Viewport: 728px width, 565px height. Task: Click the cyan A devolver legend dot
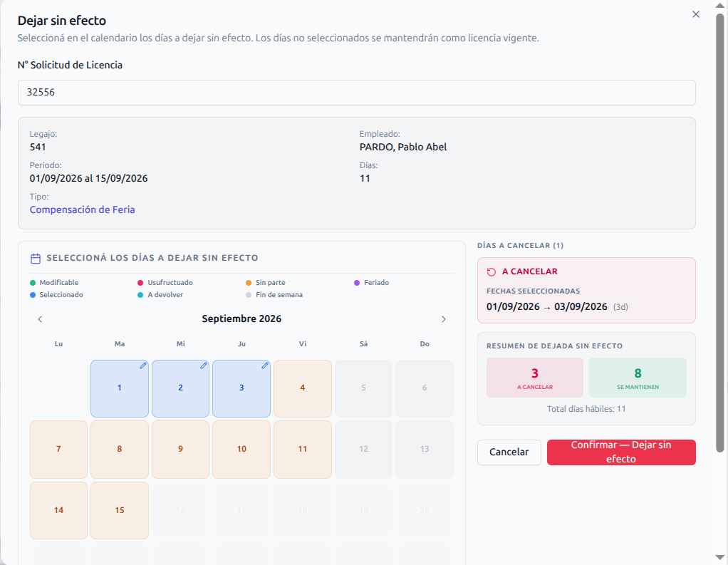(140, 295)
